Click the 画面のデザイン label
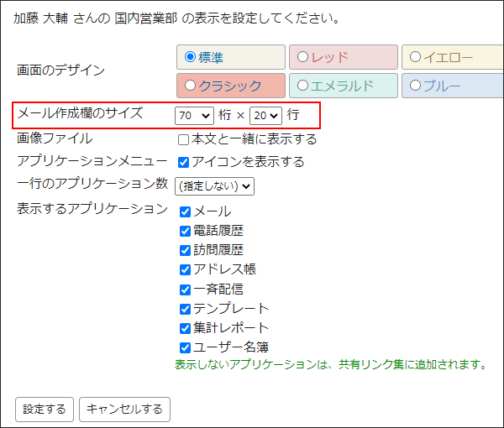Image resolution: width=504 pixels, height=428 pixels. point(60,70)
